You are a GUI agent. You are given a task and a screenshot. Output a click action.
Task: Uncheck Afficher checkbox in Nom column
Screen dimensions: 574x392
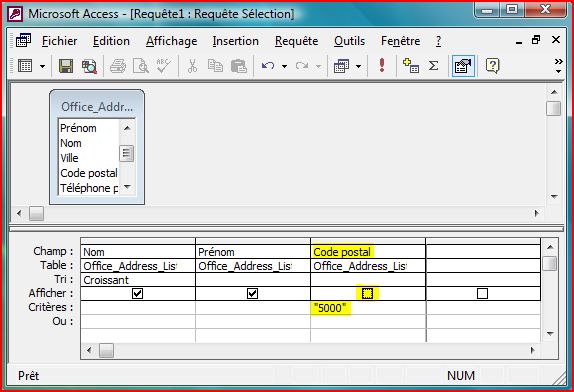coord(137,294)
